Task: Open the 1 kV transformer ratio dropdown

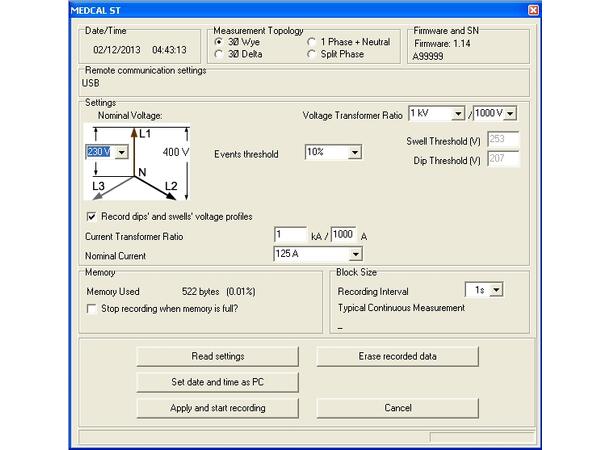Action: tap(458, 114)
